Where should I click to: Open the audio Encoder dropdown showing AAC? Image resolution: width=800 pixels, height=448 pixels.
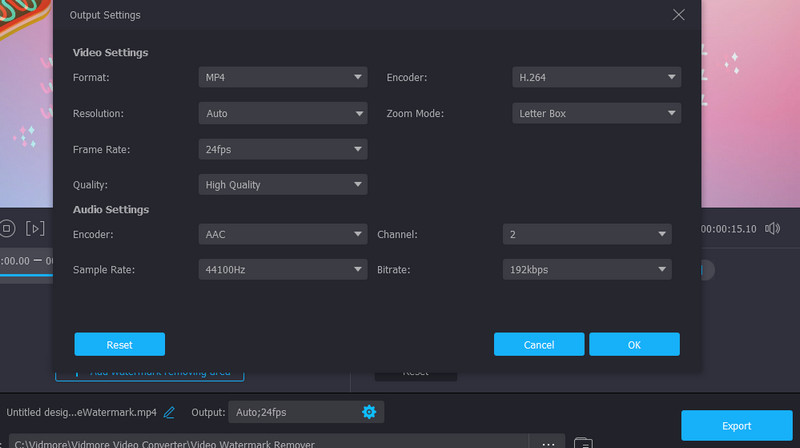tap(283, 234)
